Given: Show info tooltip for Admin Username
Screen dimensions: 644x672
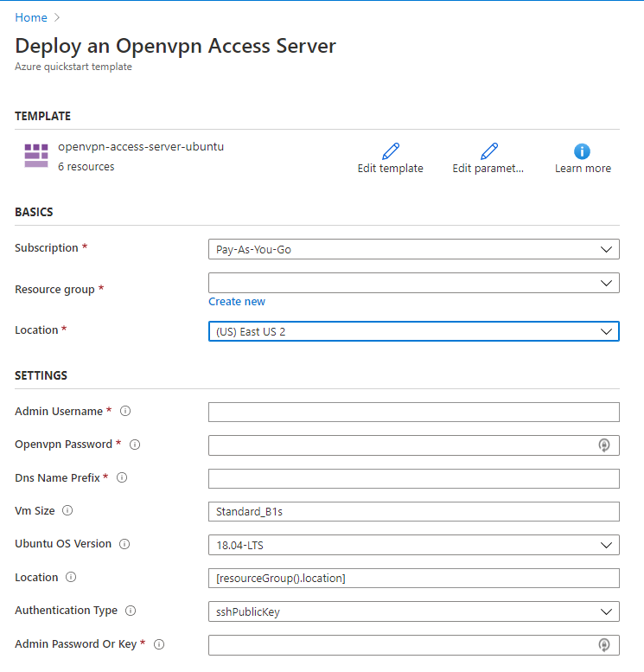Looking at the screenshot, I should click(125, 411).
